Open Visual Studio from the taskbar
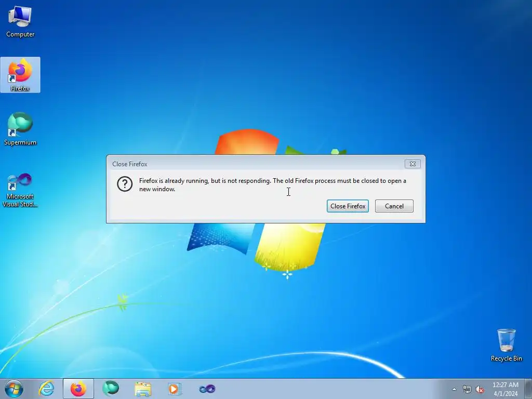Image resolution: width=532 pixels, height=399 pixels. click(207, 389)
